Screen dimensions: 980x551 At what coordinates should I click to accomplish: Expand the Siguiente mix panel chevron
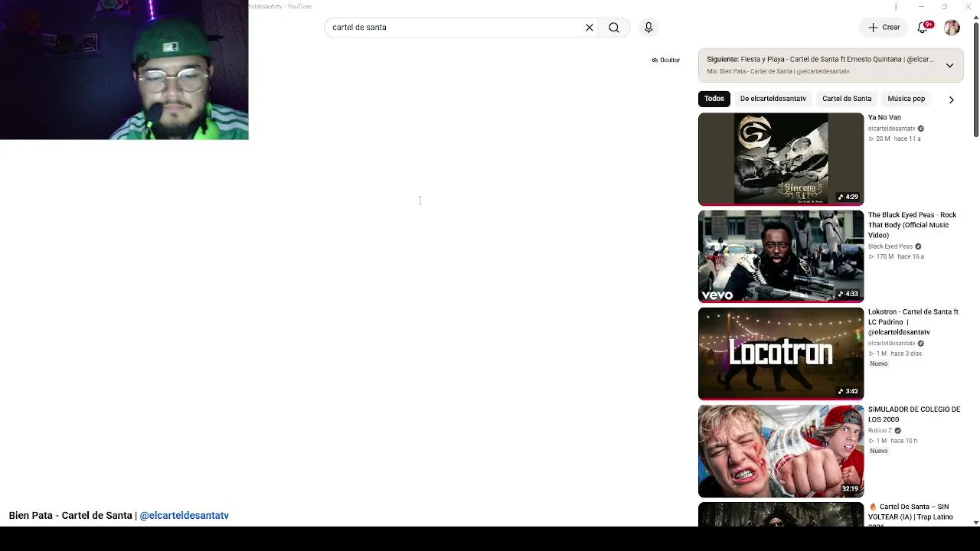click(x=949, y=65)
